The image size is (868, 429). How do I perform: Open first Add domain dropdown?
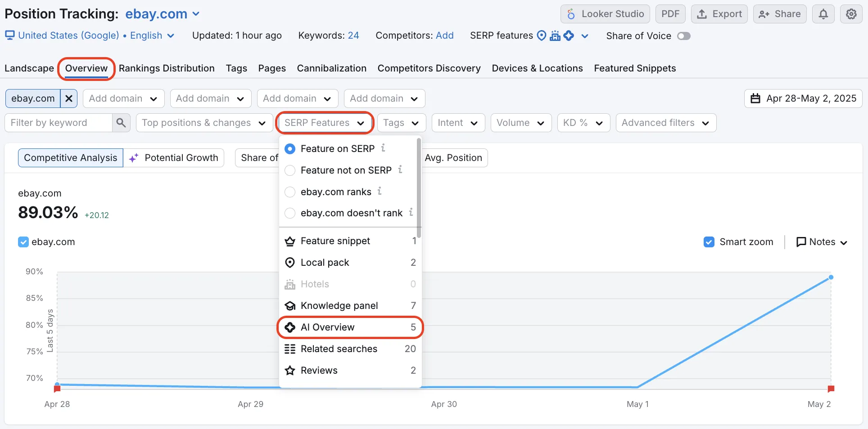click(123, 98)
